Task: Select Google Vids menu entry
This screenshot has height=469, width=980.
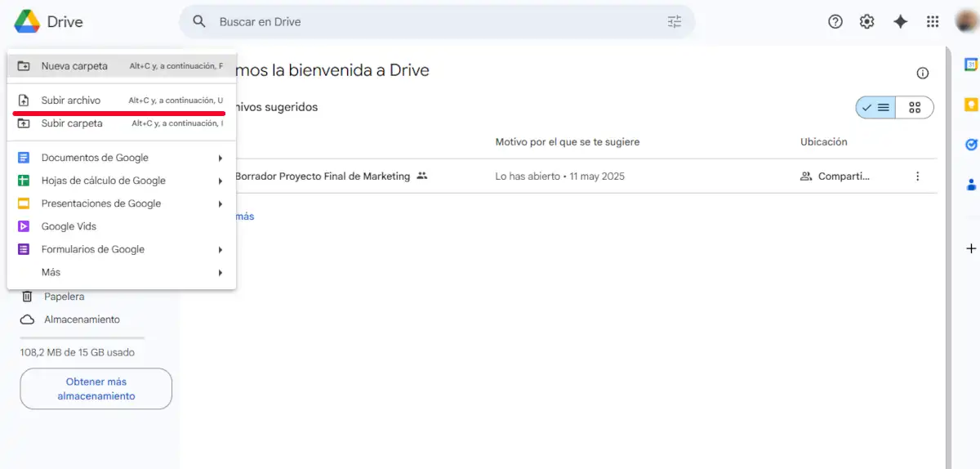Action: tap(122, 226)
